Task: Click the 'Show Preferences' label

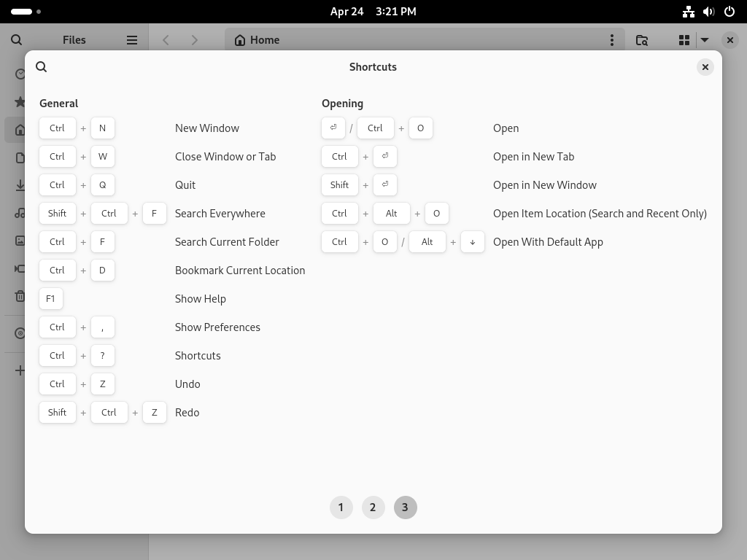Action: coord(217,327)
